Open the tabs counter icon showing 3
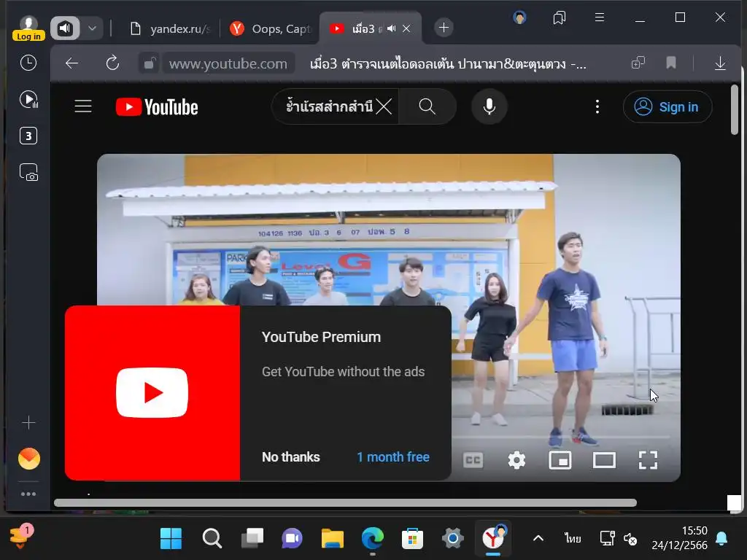Screen dimensions: 747x560 28,136
